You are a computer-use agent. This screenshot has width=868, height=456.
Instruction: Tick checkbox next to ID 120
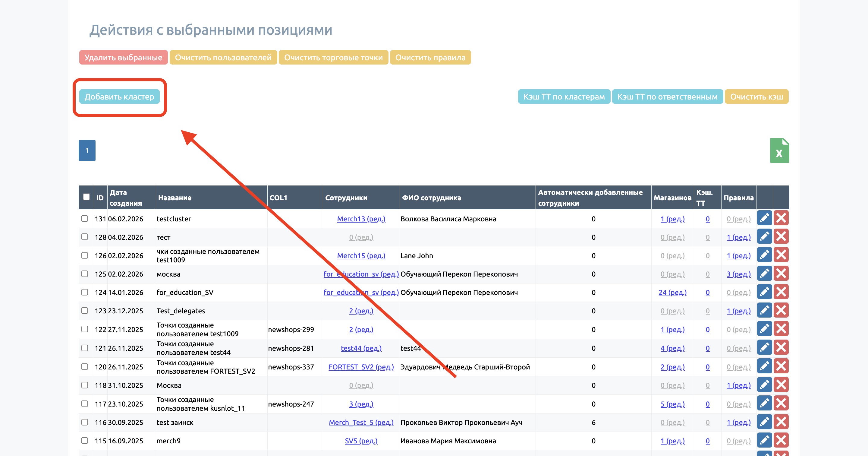[85, 366]
